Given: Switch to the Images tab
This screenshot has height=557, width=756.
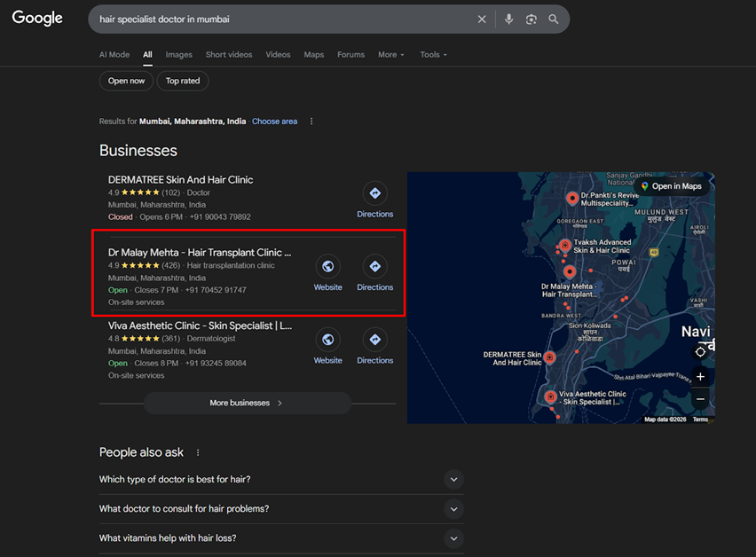Looking at the screenshot, I should pos(178,55).
